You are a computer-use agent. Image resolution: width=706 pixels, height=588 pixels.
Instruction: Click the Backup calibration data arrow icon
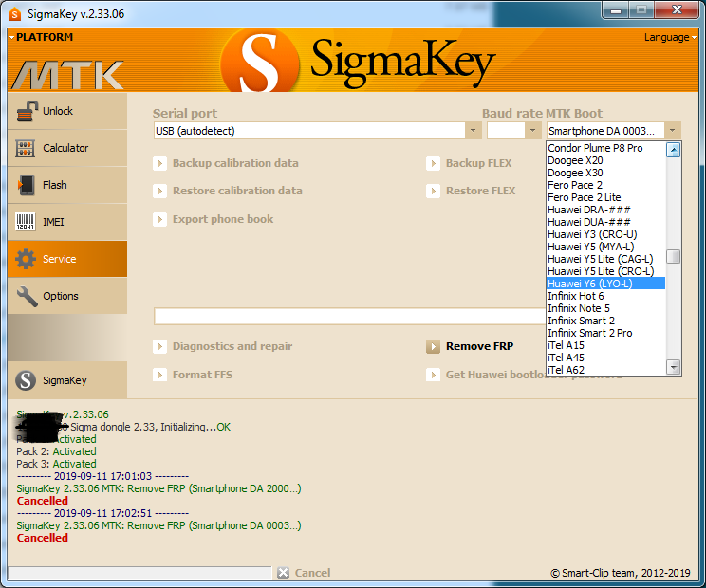[x=159, y=163]
